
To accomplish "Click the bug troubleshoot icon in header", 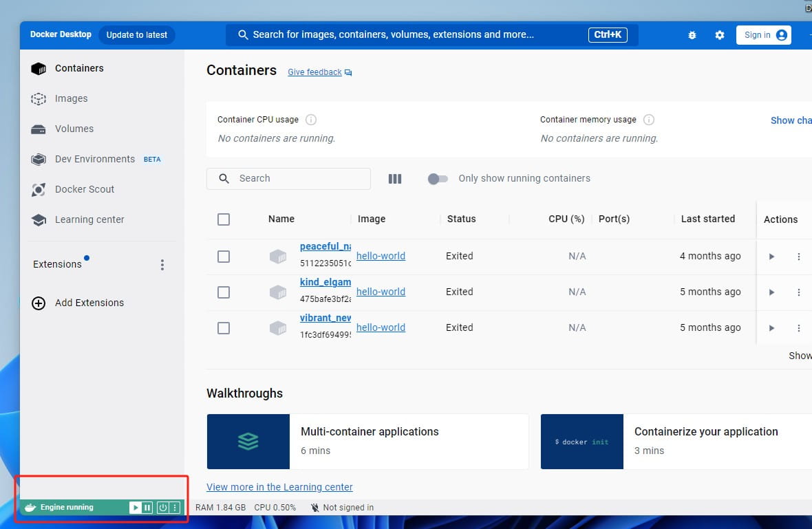I will point(692,35).
